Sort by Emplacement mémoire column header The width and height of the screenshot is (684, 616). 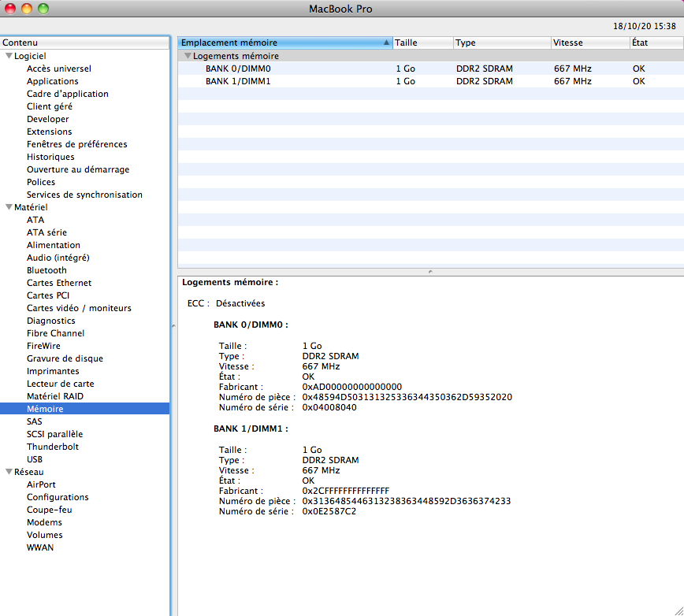tap(280, 43)
